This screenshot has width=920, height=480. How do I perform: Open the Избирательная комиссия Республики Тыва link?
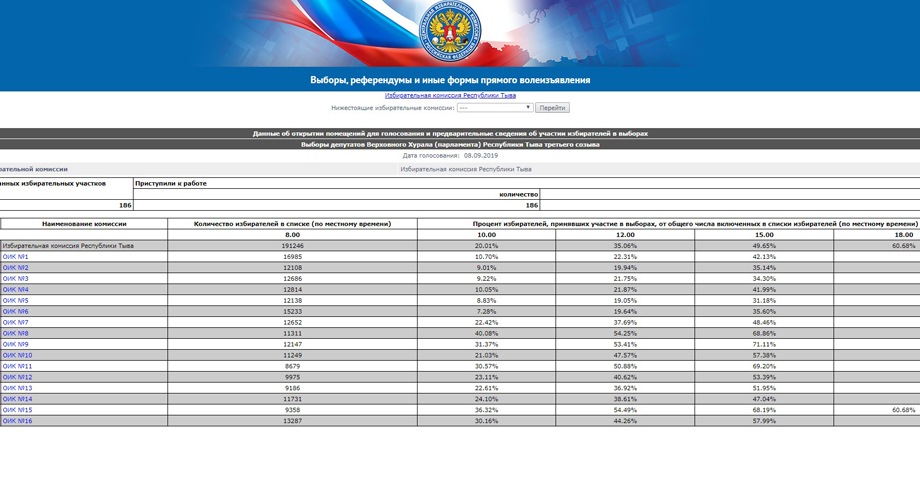coord(450,95)
